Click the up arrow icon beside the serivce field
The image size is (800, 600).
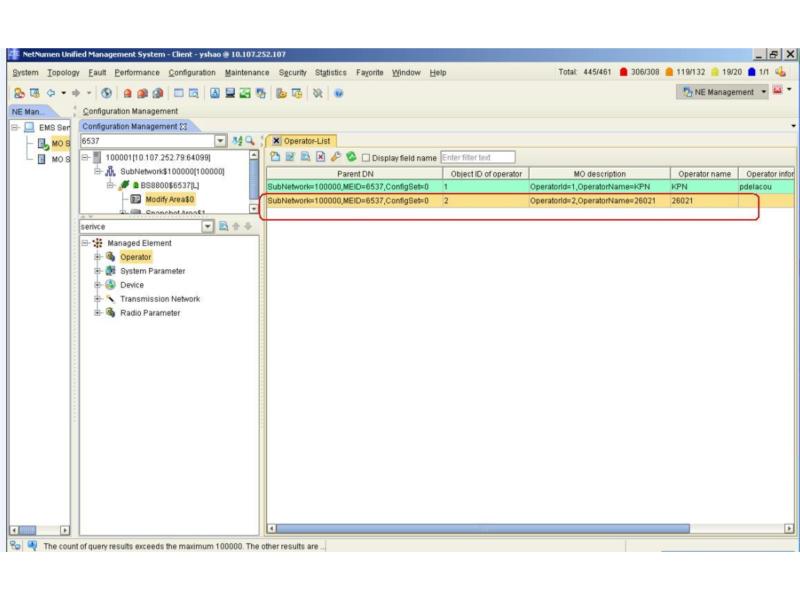coord(236,226)
